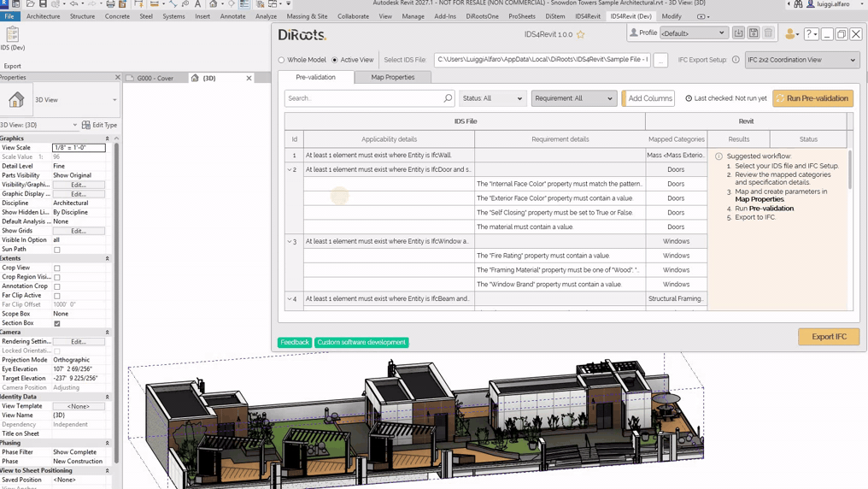Select the Whole Model radio button
The width and height of the screenshot is (868, 489).
(x=281, y=60)
